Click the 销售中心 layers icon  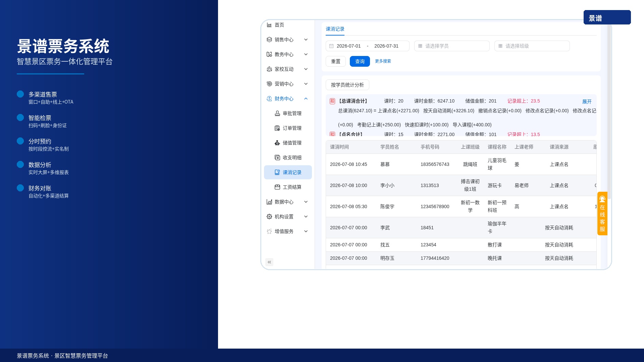click(269, 40)
